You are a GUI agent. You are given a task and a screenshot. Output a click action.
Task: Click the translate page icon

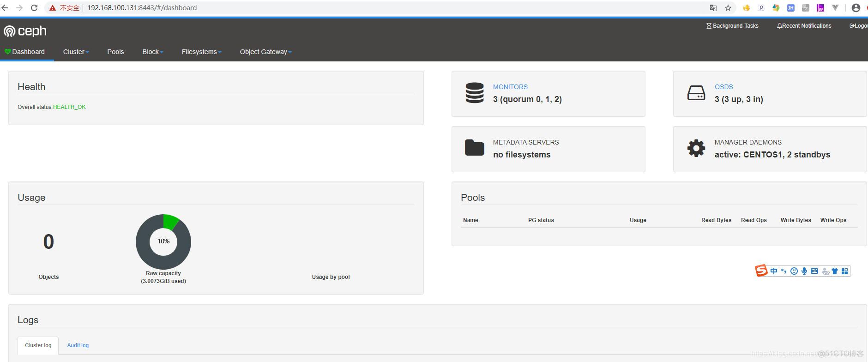pyautogui.click(x=713, y=8)
